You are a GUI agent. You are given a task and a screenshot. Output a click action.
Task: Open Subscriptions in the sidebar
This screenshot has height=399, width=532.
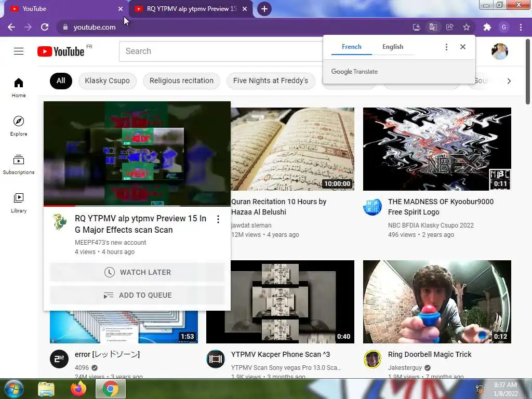tap(19, 165)
